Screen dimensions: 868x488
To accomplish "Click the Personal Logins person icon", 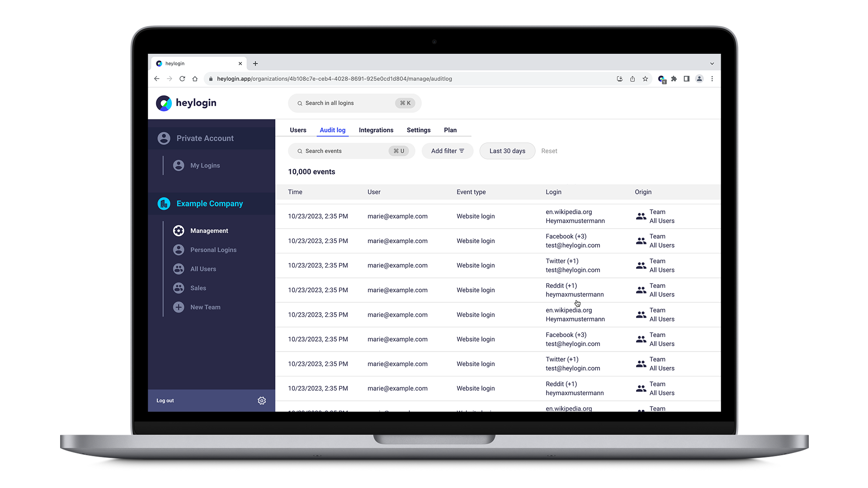I will pos(179,250).
